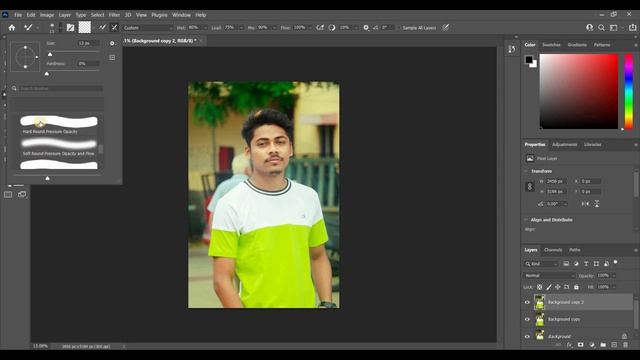Lock image pixels brush icon
The width and height of the screenshot is (640, 360).
(549, 287)
